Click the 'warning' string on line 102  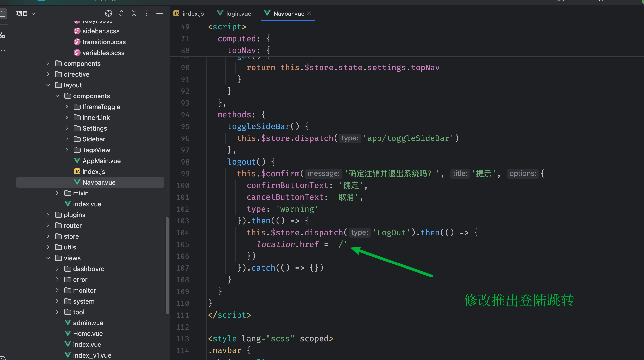click(x=297, y=209)
